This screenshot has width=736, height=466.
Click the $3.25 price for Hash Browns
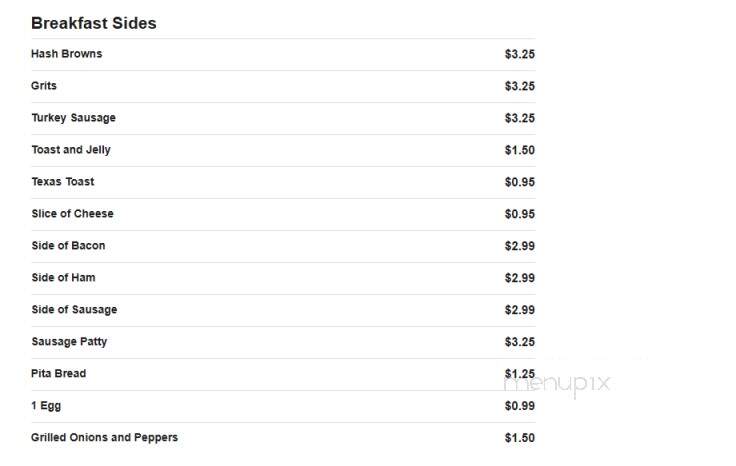[x=520, y=54]
